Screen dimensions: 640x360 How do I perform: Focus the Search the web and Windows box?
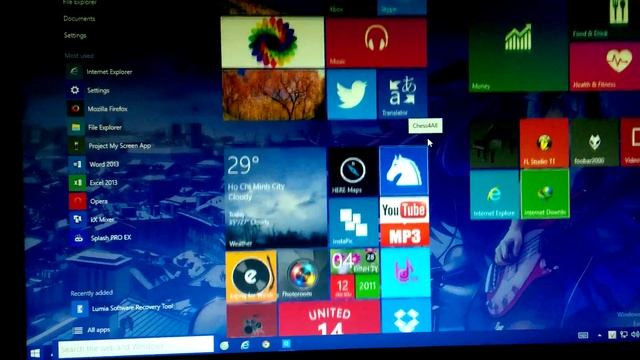[136, 347]
